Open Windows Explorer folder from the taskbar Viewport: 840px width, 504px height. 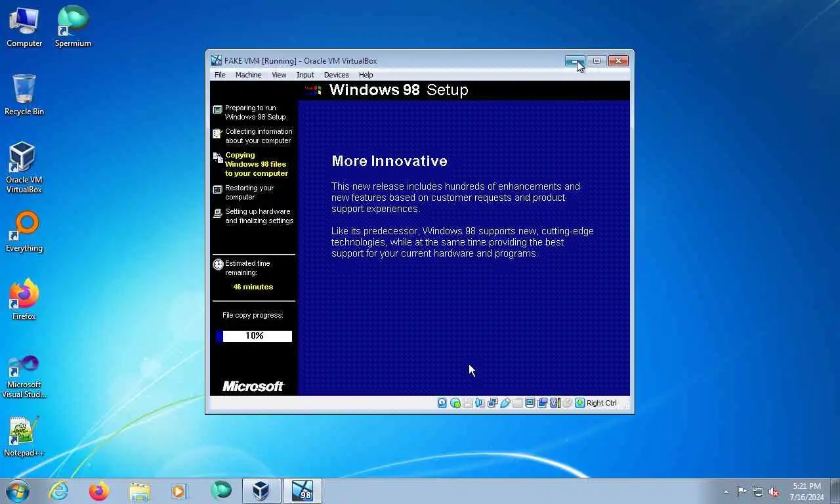click(x=139, y=491)
